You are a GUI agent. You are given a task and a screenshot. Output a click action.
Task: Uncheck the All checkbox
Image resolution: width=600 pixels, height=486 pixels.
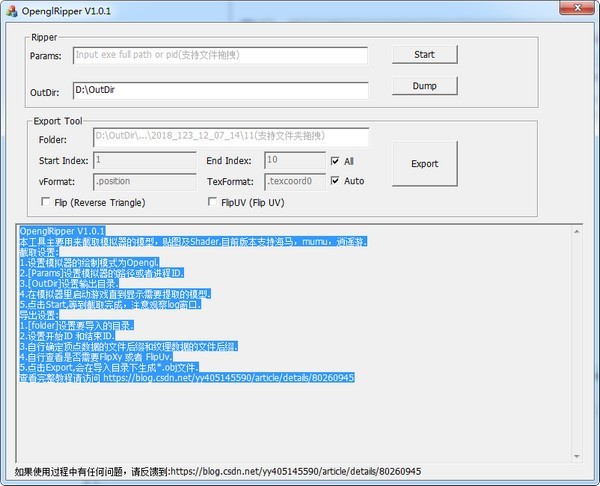pos(335,161)
